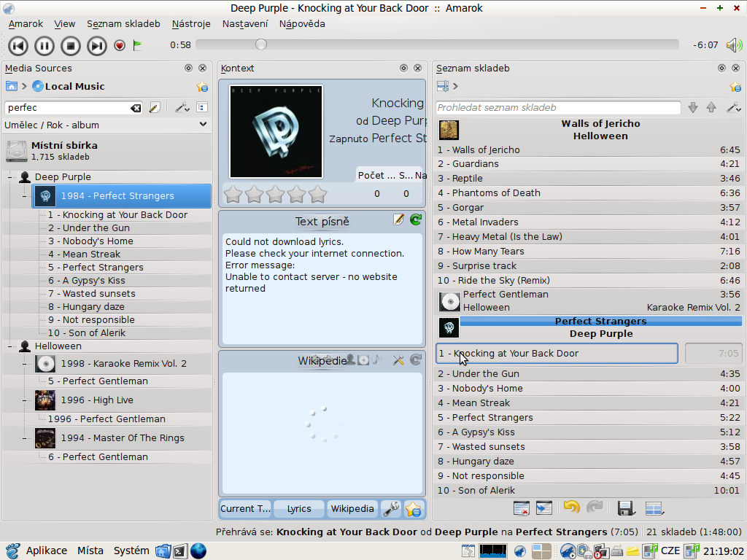
Task: Open the Amarok menu
Action: 26,24
